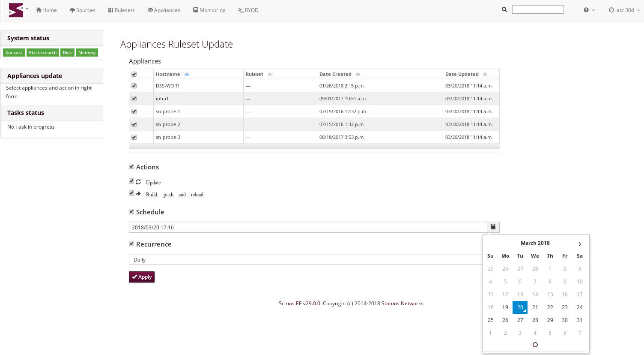Screen dimensions: 644x355
Task: Uncheck the DSS-WOR1 appliance checkbox
Action: click(134, 86)
